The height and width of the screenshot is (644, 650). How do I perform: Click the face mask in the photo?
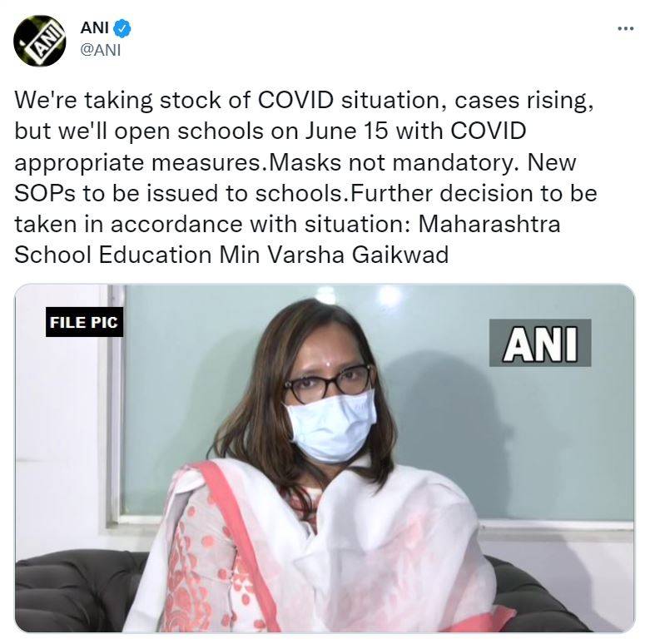tap(330, 427)
